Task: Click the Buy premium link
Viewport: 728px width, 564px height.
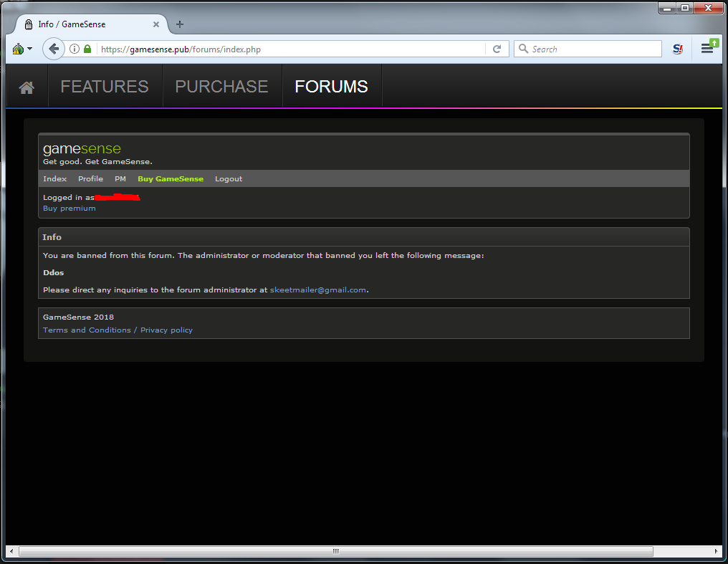Action: (x=70, y=209)
